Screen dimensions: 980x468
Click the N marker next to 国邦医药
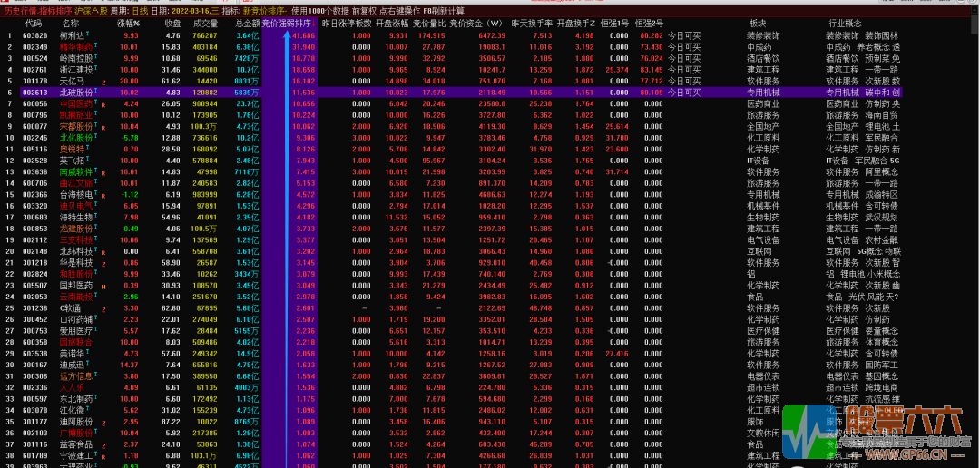(x=103, y=285)
